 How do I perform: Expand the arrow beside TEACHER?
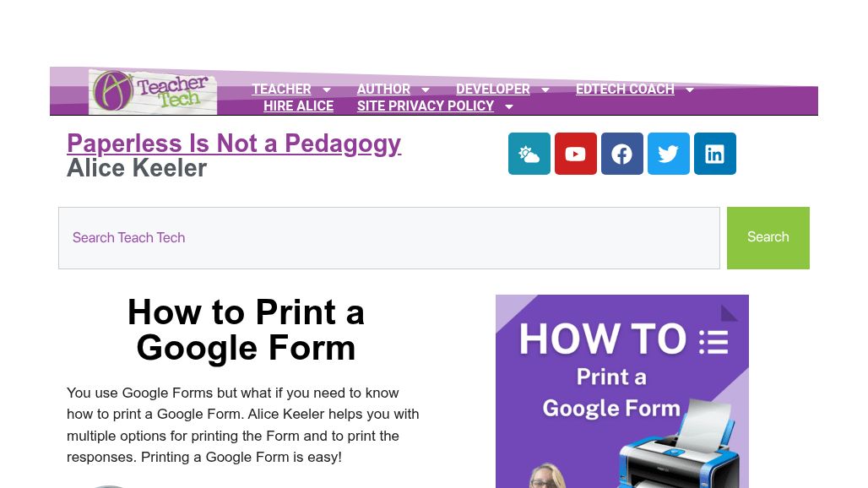327,89
